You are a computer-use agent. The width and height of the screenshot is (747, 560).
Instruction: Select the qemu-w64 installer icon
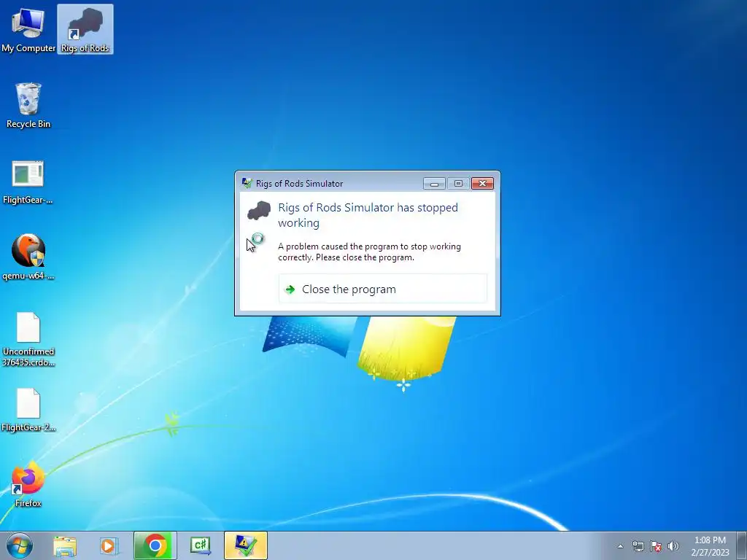(28, 257)
